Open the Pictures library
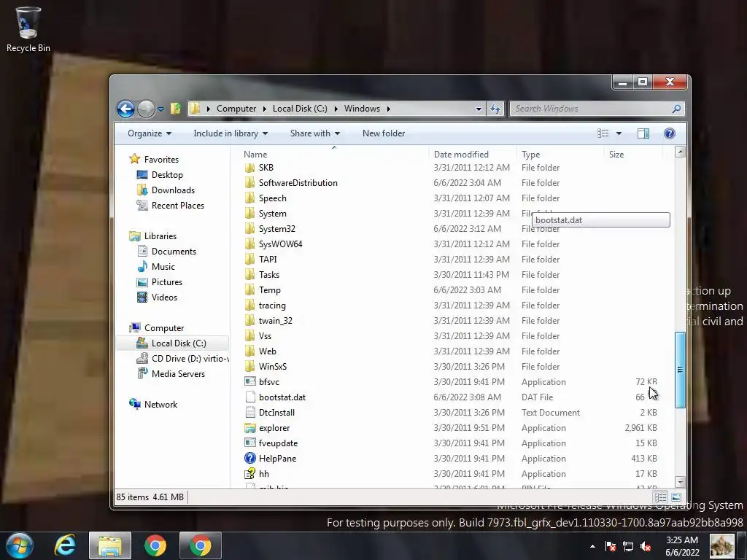The image size is (747, 560). click(x=167, y=282)
